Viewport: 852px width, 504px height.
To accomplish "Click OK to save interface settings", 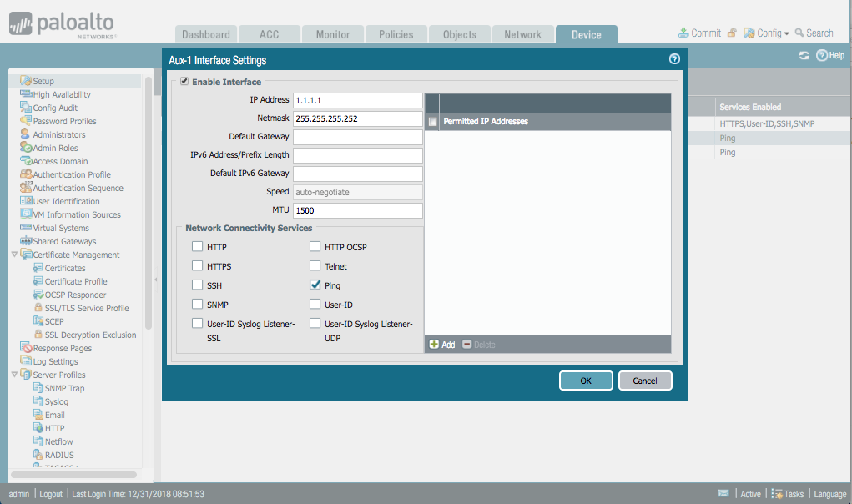I will 586,381.
